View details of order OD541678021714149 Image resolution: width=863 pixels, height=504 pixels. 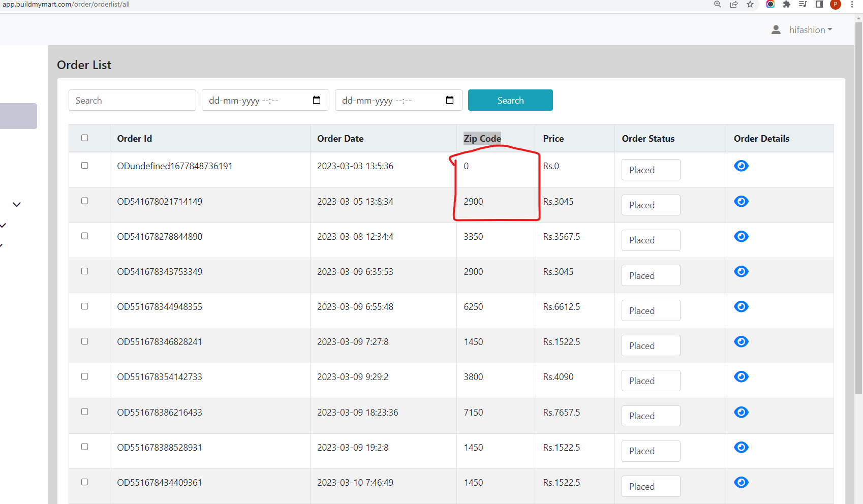pyautogui.click(x=741, y=201)
